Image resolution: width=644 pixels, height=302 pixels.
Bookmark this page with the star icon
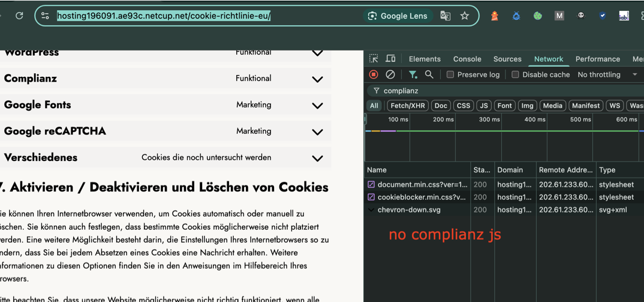coord(465,16)
